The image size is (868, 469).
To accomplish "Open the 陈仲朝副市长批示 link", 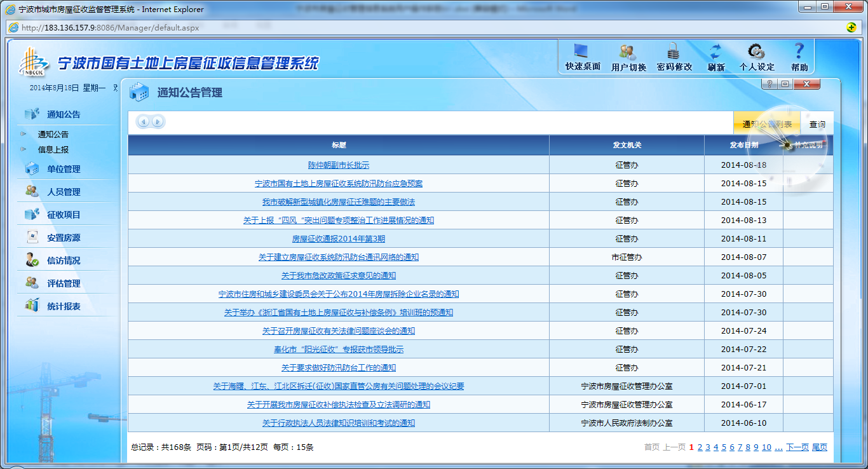I will [339, 165].
